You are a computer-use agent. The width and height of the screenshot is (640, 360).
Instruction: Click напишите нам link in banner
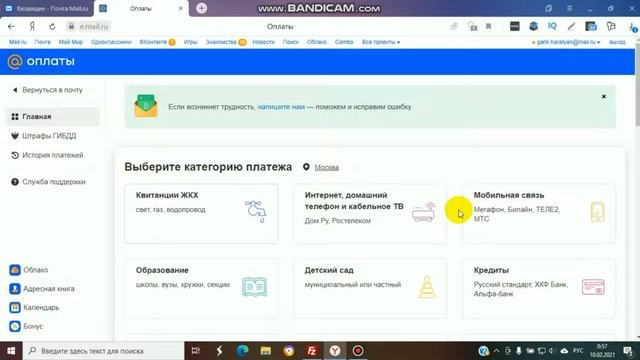(281, 107)
